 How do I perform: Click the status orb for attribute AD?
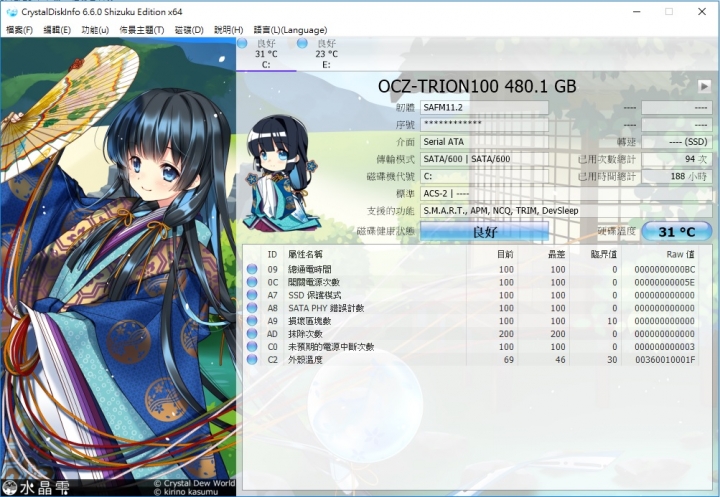[x=252, y=333]
